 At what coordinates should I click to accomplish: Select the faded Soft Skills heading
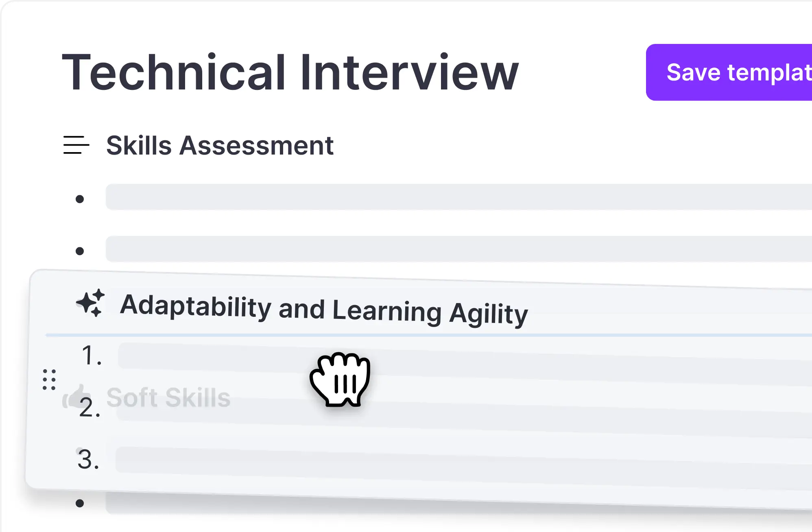coord(168,397)
